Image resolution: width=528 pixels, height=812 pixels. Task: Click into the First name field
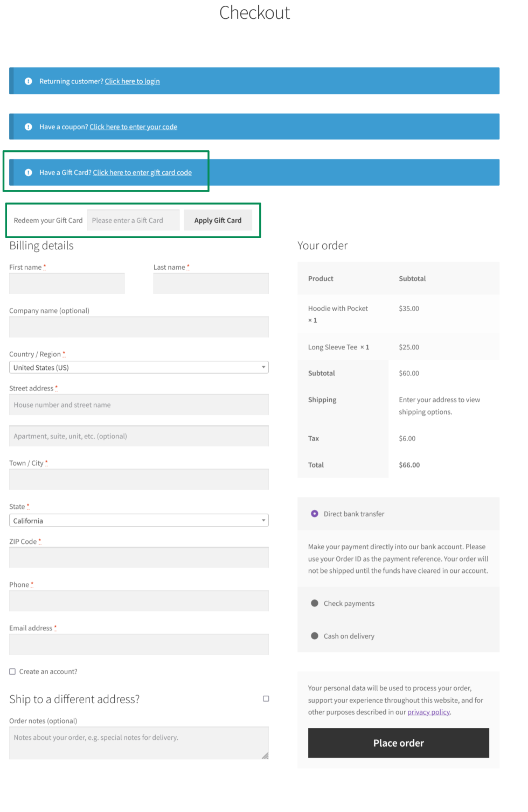tap(67, 283)
